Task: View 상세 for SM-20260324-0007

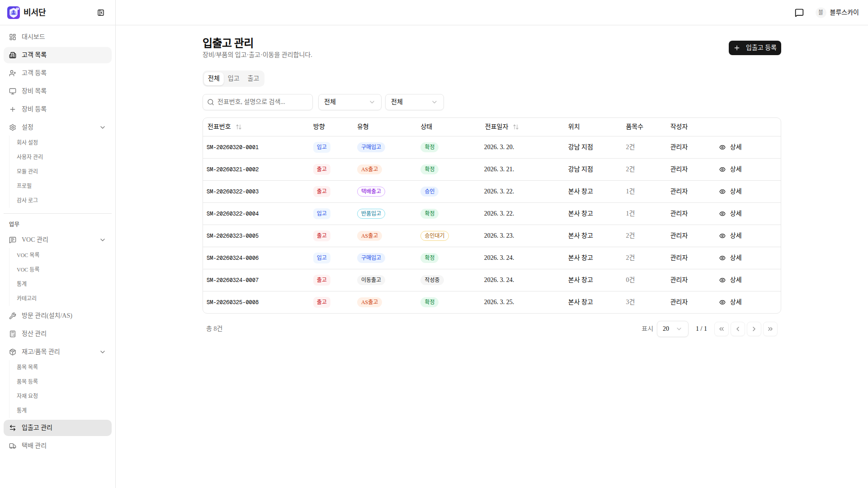Action: point(731,280)
